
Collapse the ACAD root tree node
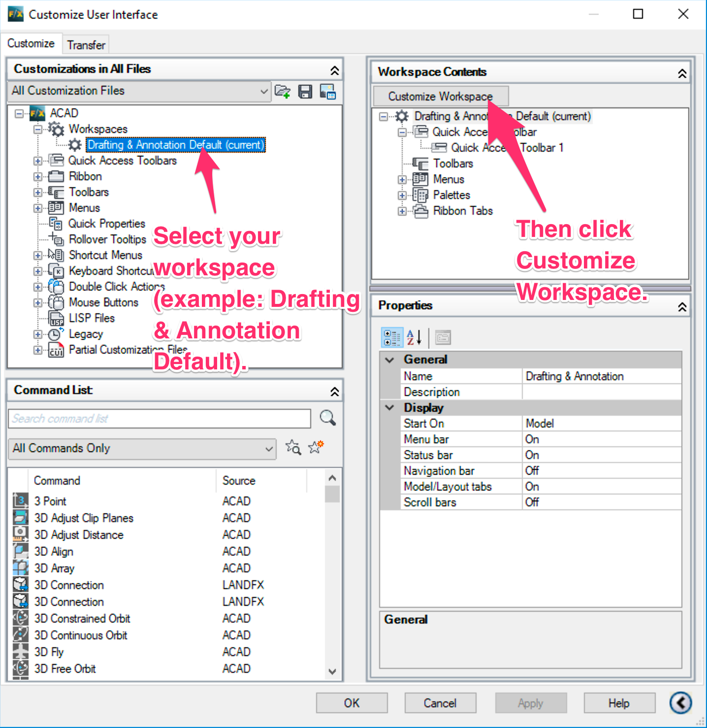[x=19, y=114]
